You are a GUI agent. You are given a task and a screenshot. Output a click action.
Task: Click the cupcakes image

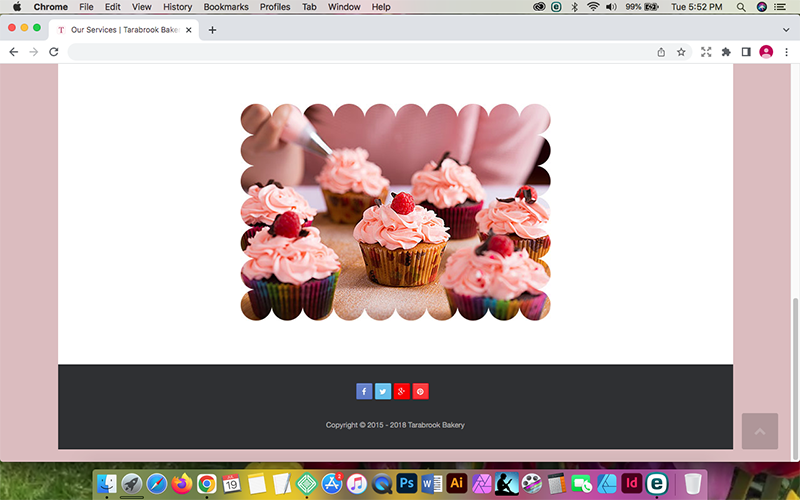pos(395,212)
